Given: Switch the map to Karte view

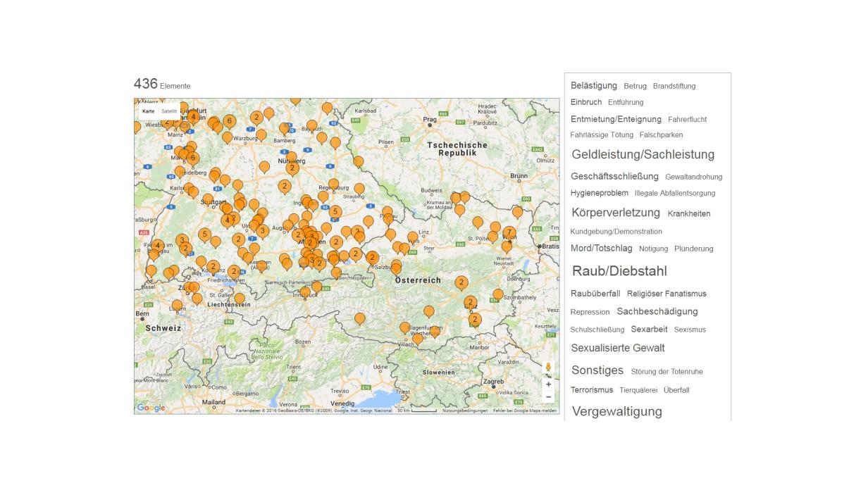Looking at the screenshot, I should coord(148,111).
